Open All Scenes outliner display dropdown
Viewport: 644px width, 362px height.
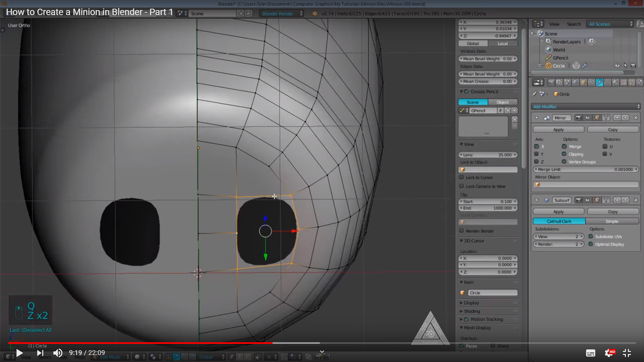point(610,24)
